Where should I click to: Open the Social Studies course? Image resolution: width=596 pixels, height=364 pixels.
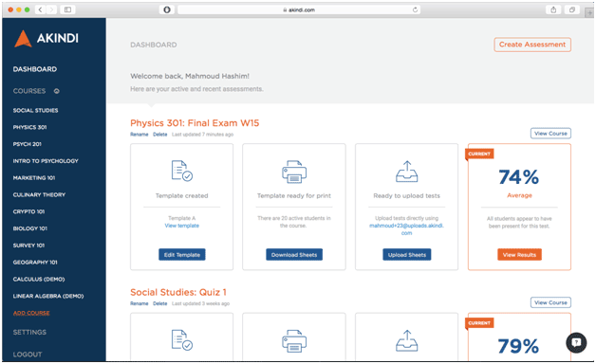point(36,111)
